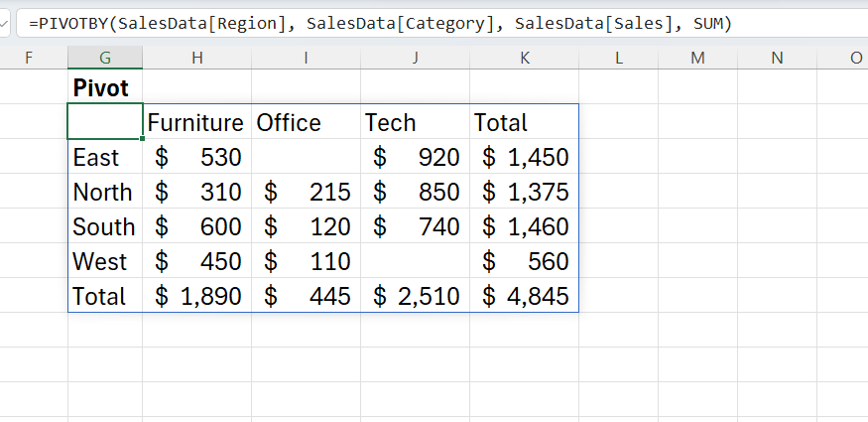Click the PIVOTBY formula in the formula bar
This screenshot has width=868, height=422.
[380, 24]
